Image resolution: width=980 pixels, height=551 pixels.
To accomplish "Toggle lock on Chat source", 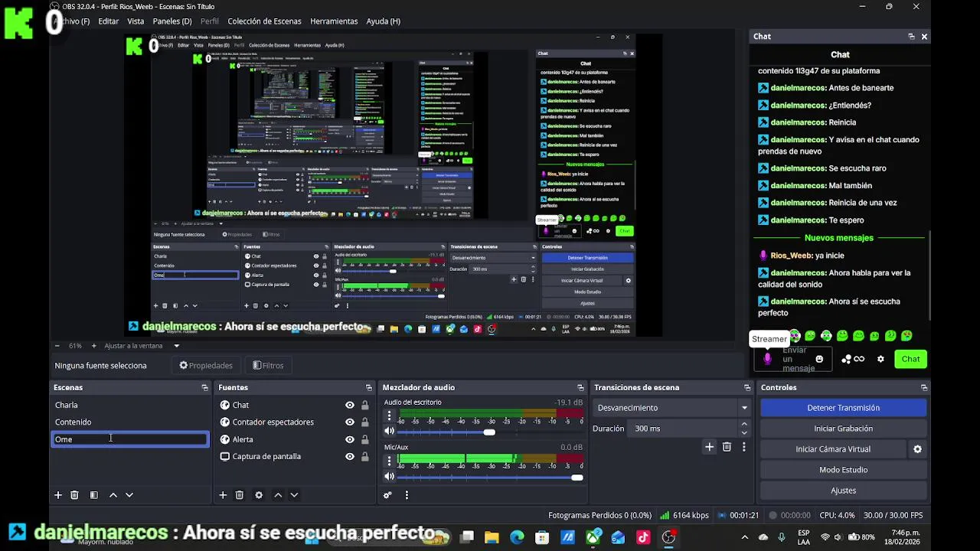I will (x=364, y=405).
